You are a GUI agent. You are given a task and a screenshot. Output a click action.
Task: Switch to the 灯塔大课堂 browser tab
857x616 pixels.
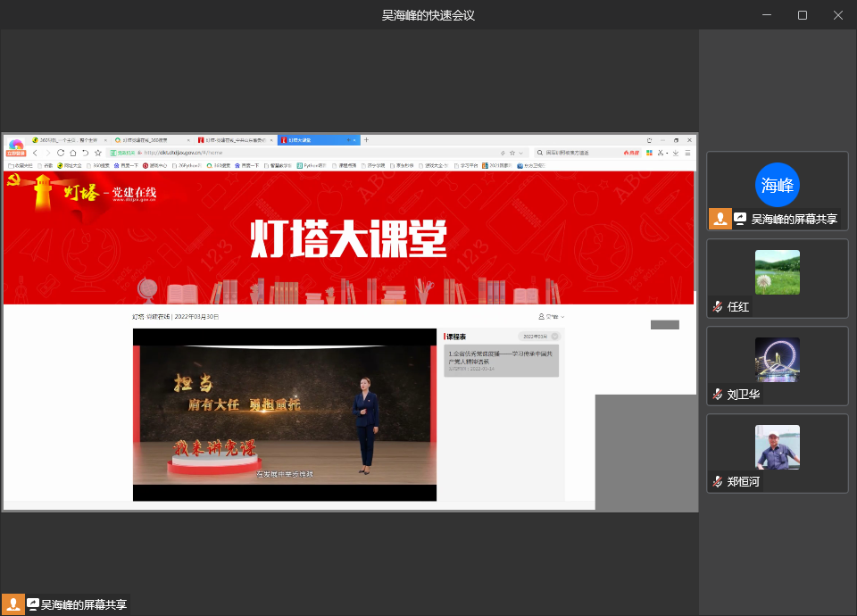pyautogui.click(x=317, y=140)
